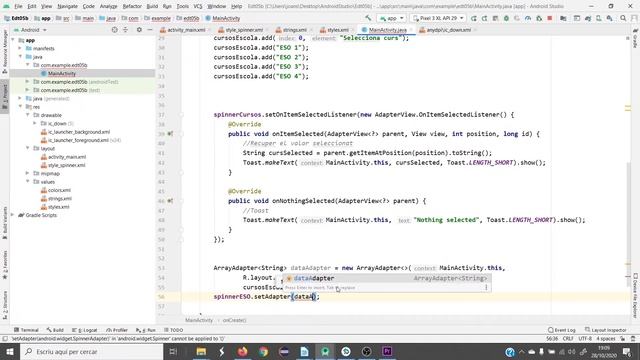Viewport: 640px width, 360px height.
Task: Open the Refactor menu
Action: tap(132, 6)
